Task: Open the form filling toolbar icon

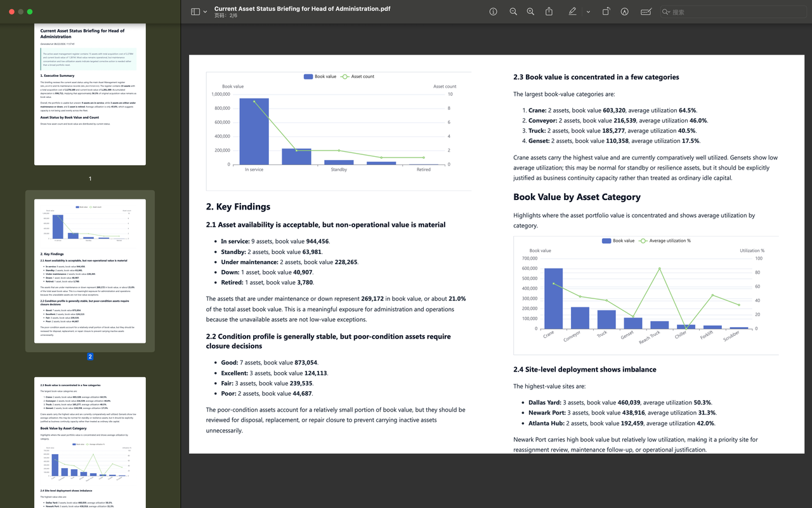Action: coord(646,11)
